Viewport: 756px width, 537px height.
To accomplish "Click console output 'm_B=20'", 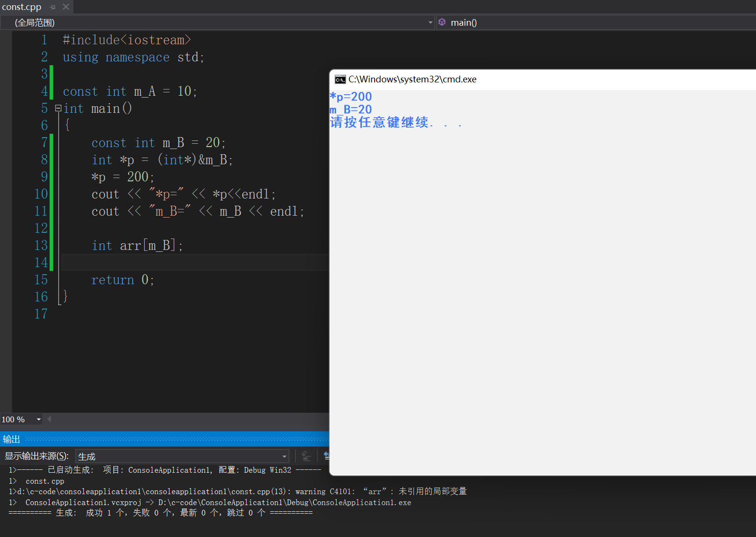I will point(351,109).
